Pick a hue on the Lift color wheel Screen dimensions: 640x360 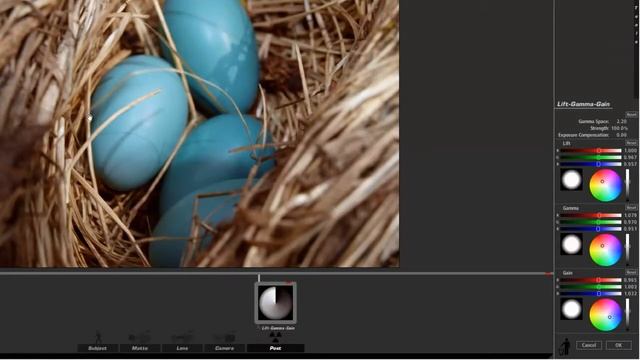605,185
